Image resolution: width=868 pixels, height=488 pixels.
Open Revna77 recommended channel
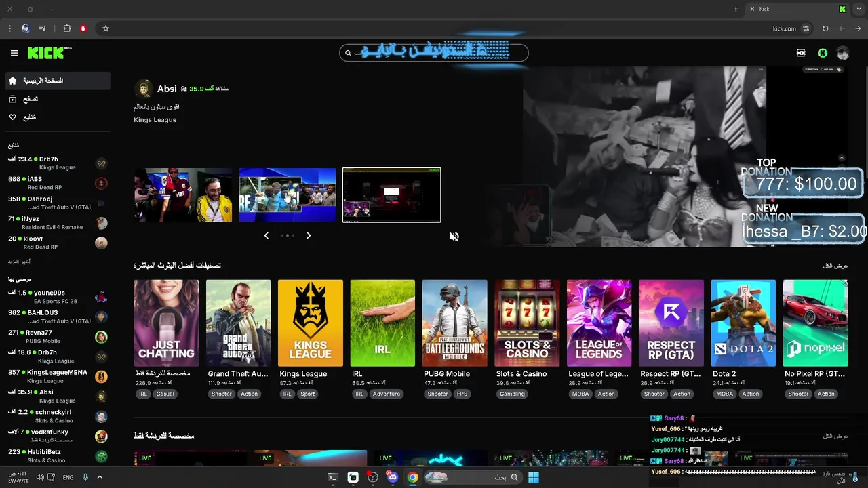click(57, 336)
